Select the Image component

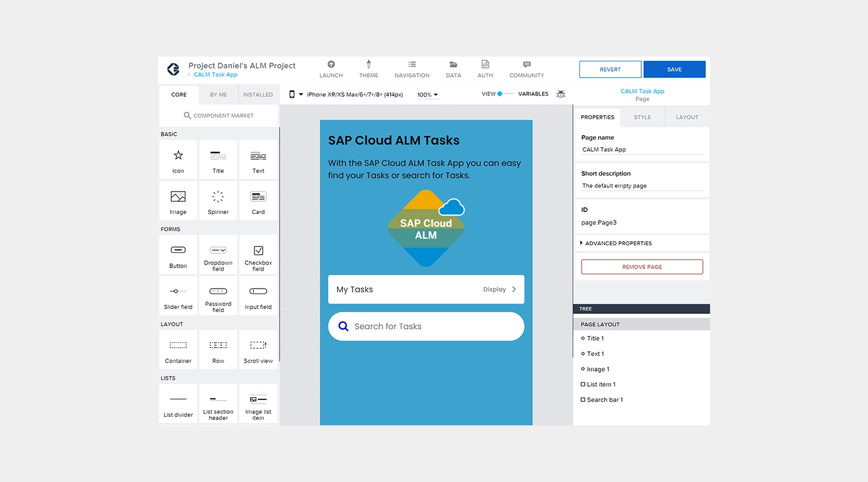pos(178,201)
